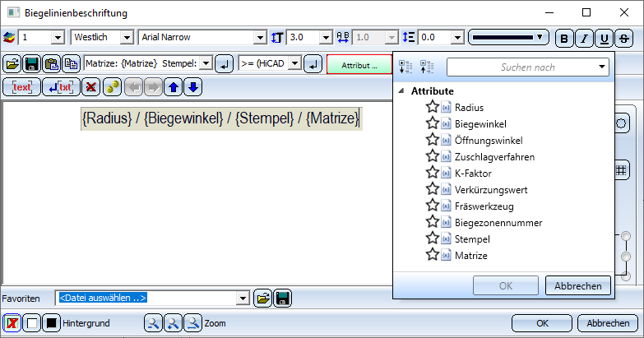
Task: Click the copy documents icon
Action: click(x=71, y=64)
